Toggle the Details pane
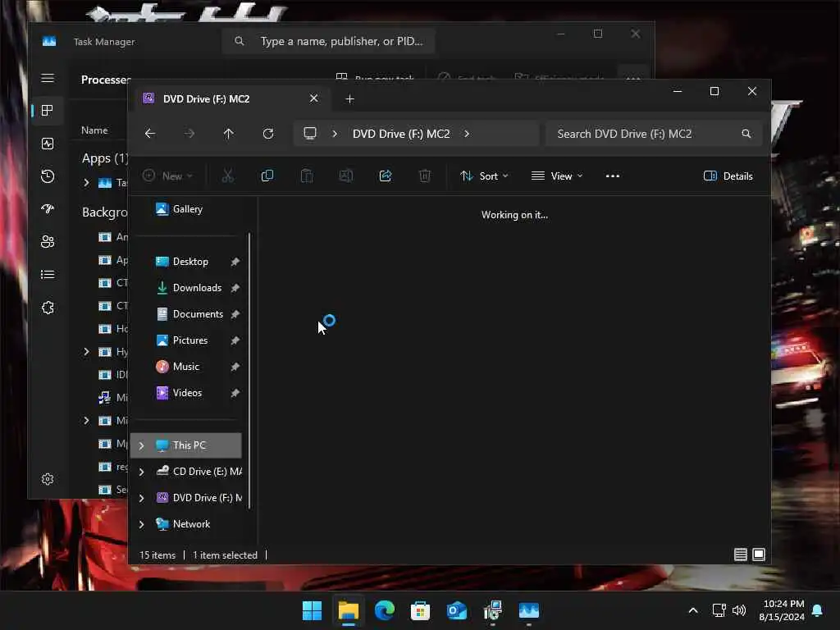840x630 pixels. coord(728,176)
